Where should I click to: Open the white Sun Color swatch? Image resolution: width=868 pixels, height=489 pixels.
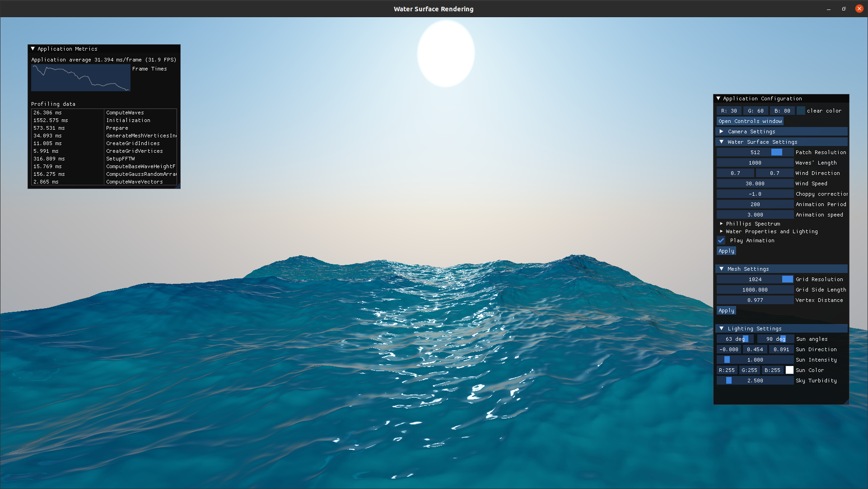tap(789, 370)
